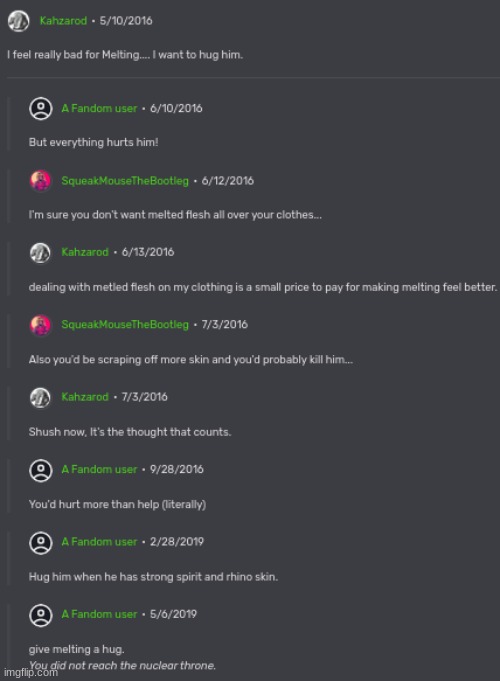Viewport: 500px width, 681px height.
Task: Open the SqueakMouseTheBootleg username on the 7/3/2016 reply
Action: pos(125,324)
